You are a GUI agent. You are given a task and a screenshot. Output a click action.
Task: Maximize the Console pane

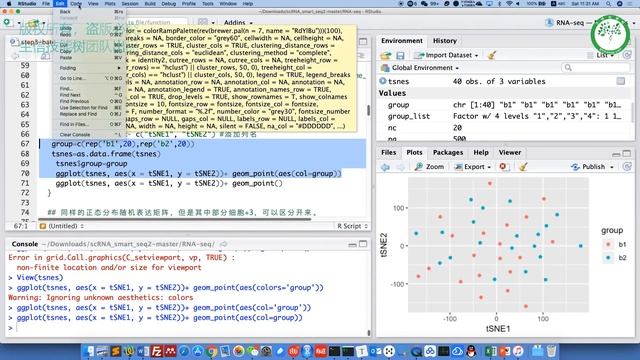(363, 244)
